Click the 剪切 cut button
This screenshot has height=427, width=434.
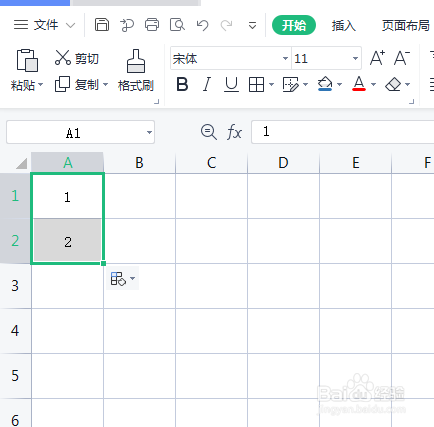[77, 58]
